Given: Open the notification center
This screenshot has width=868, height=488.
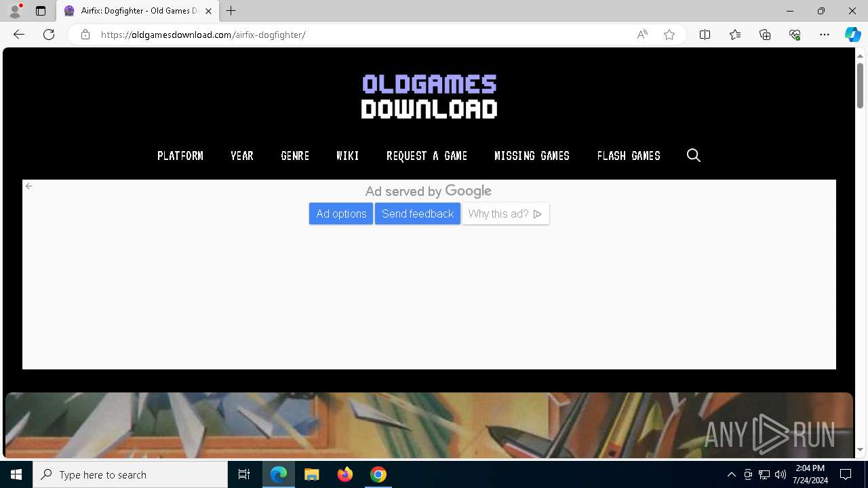Looking at the screenshot, I should coord(846,474).
